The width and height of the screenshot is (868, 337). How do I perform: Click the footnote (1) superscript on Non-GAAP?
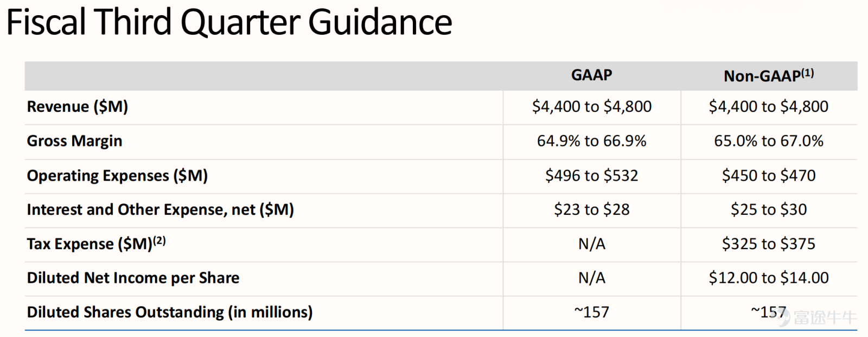click(x=808, y=72)
